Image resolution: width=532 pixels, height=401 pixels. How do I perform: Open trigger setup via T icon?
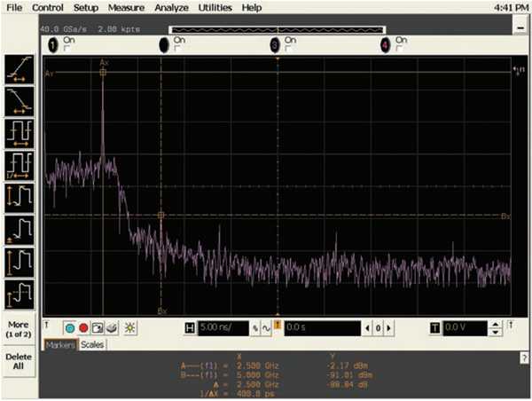point(434,328)
